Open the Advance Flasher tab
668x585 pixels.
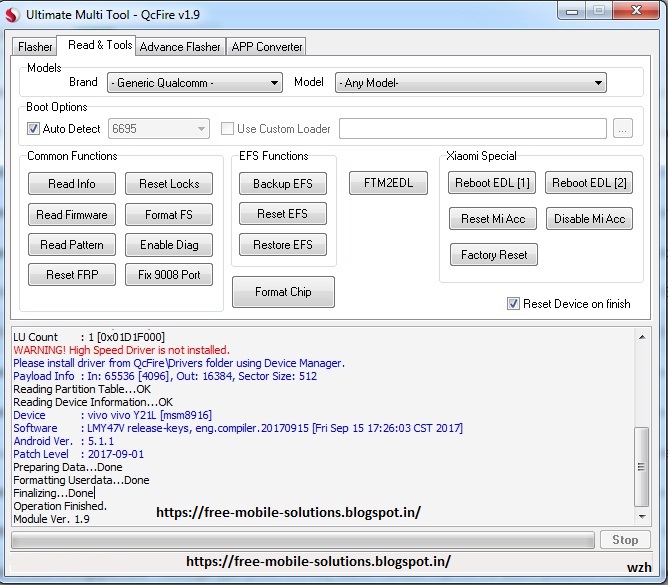tap(180, 47)
